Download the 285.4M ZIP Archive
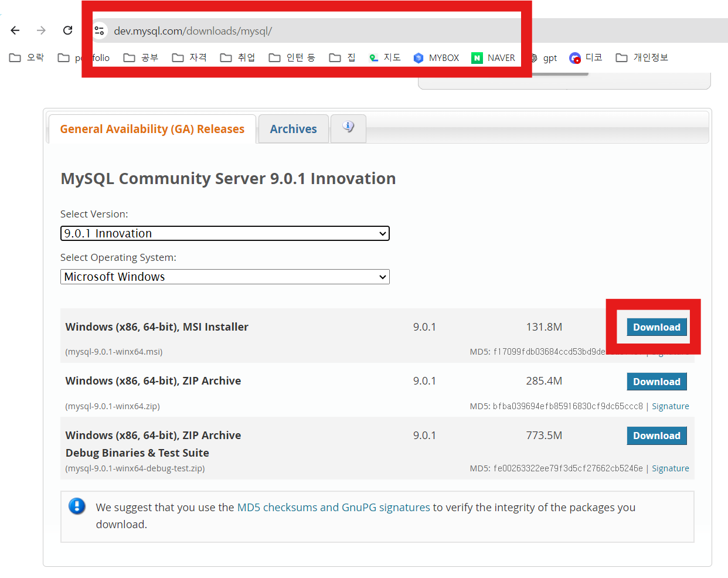The width and height of the screenshot is (728, 578). (x=656, y=382)
